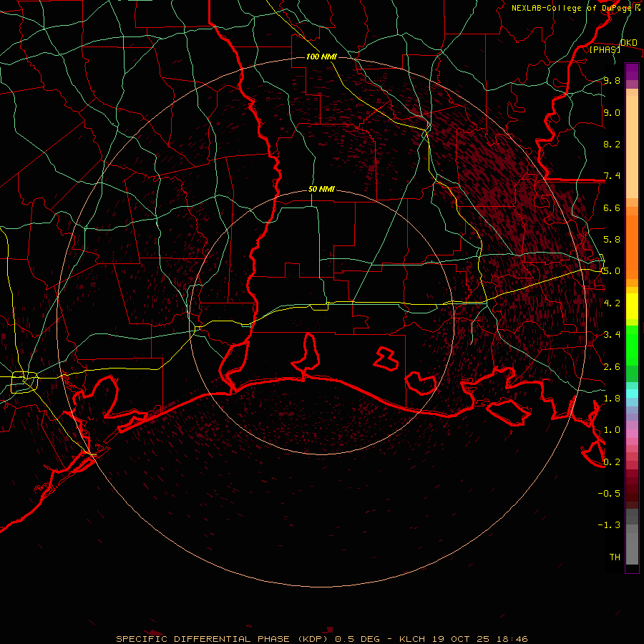Viewport: 644px width, 644px height.
Task: Click the 0.2 value on the scale
Action: coord(611,462)
